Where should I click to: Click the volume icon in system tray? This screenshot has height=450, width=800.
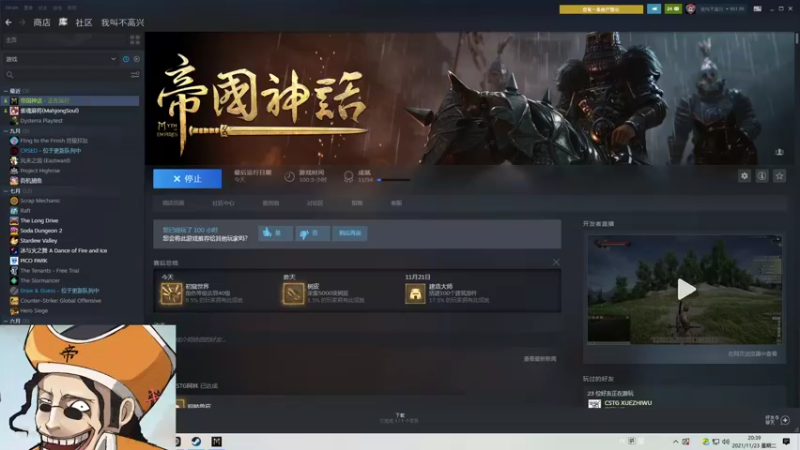[x=726, y=441]
